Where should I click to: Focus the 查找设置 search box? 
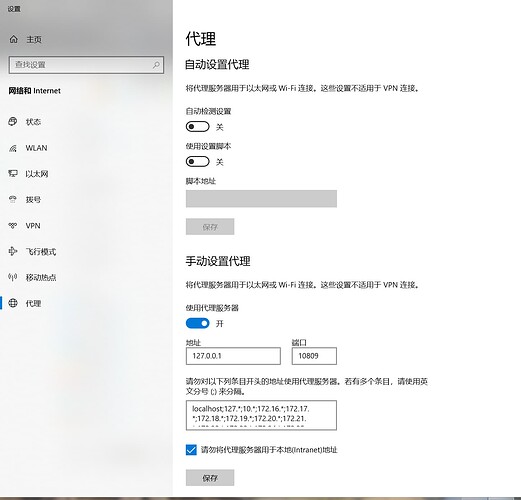(x=86, y=65)
